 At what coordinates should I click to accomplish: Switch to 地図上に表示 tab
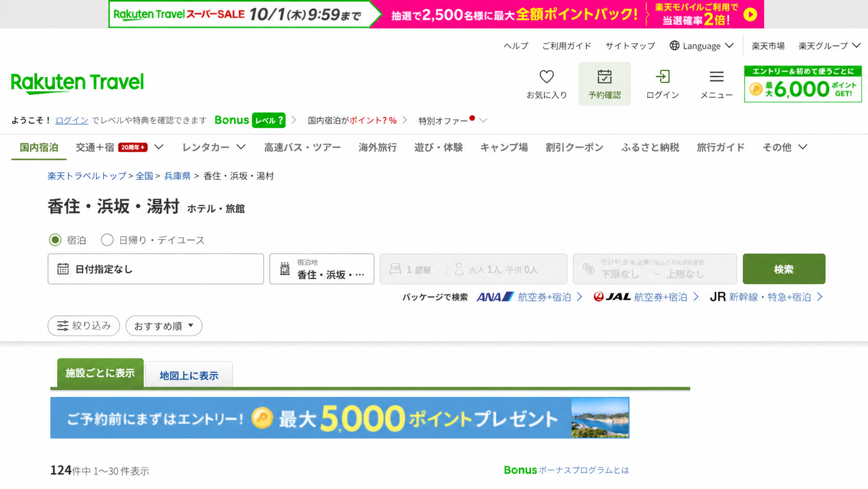189,375
